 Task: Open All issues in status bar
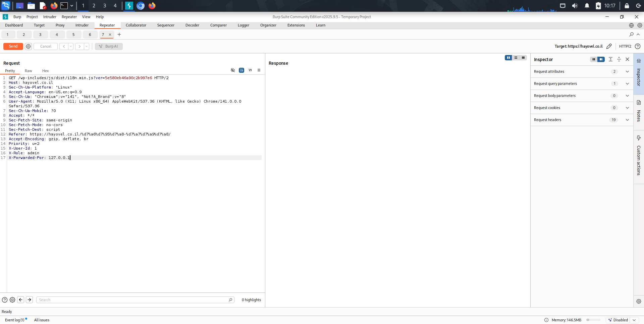tap(42, 320)
